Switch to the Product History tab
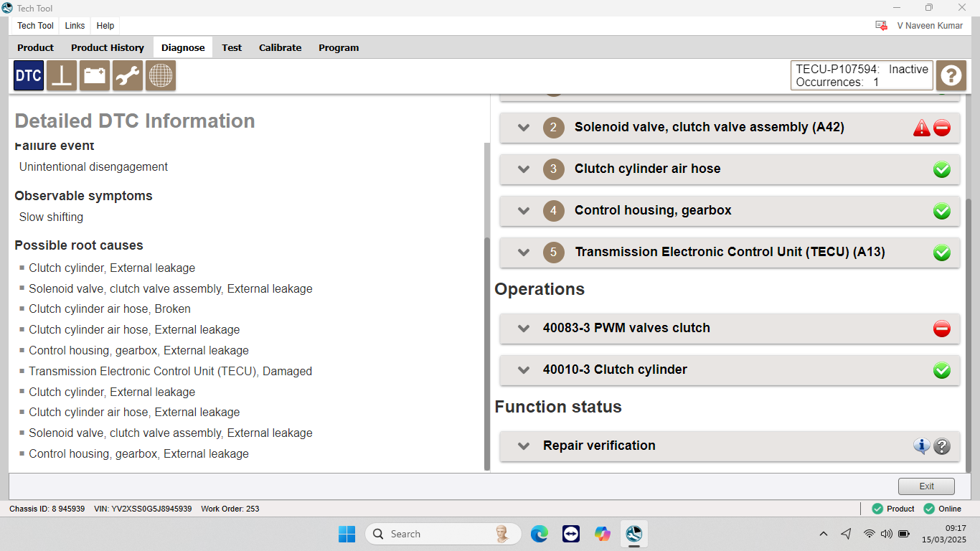This screenshot has height=551, width=980. point(108,47)
